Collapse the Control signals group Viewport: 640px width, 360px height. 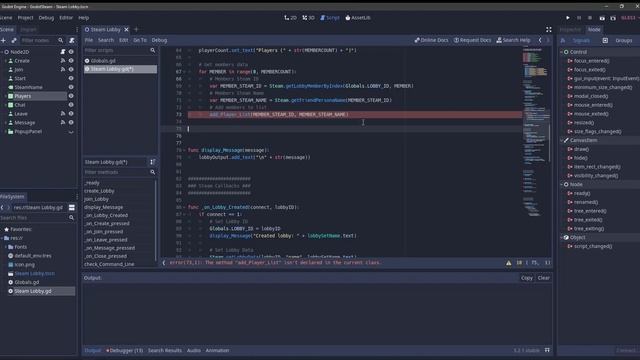pyautogui.click(x=562, y=52)
